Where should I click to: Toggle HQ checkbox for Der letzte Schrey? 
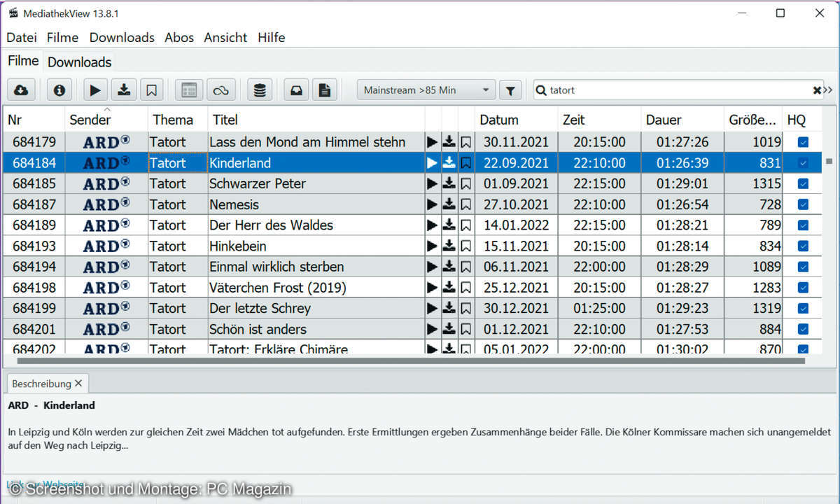803,308
